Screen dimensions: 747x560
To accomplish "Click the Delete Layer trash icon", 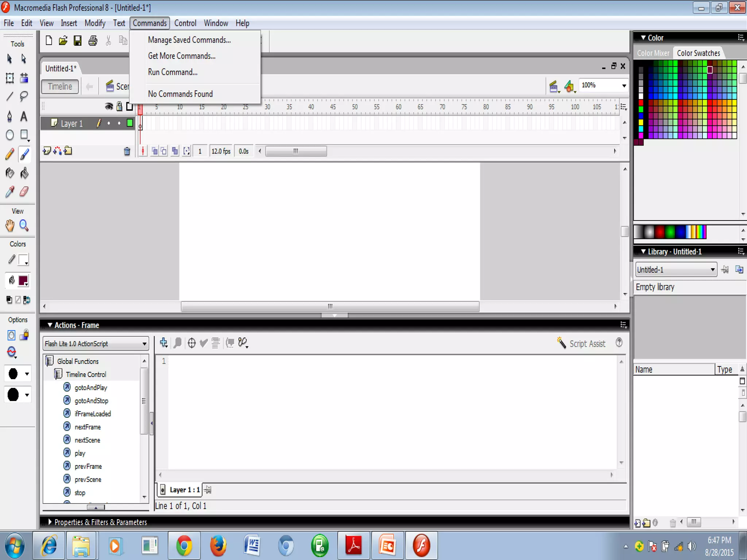I will pyautogui.click(x=127, y=151).
